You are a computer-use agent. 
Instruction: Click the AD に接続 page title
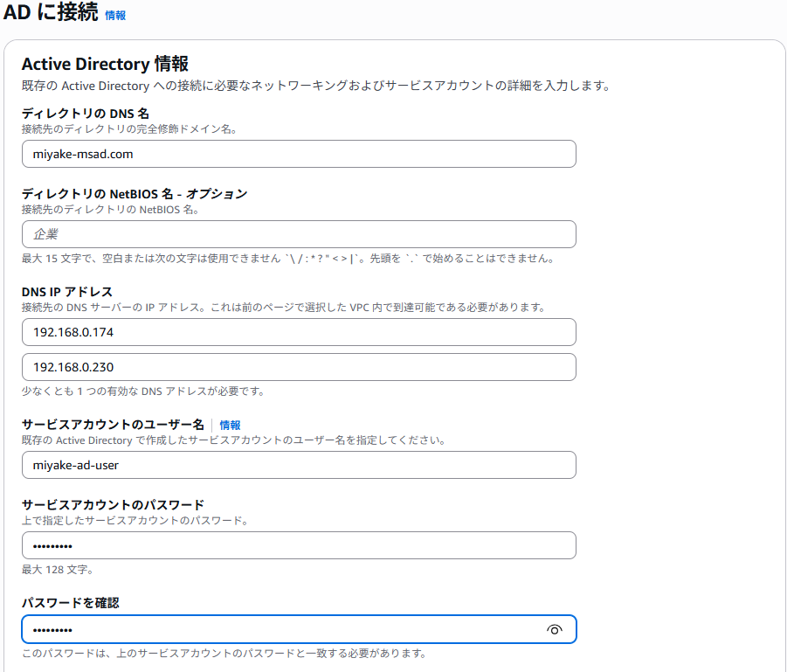tap(51, 14)
